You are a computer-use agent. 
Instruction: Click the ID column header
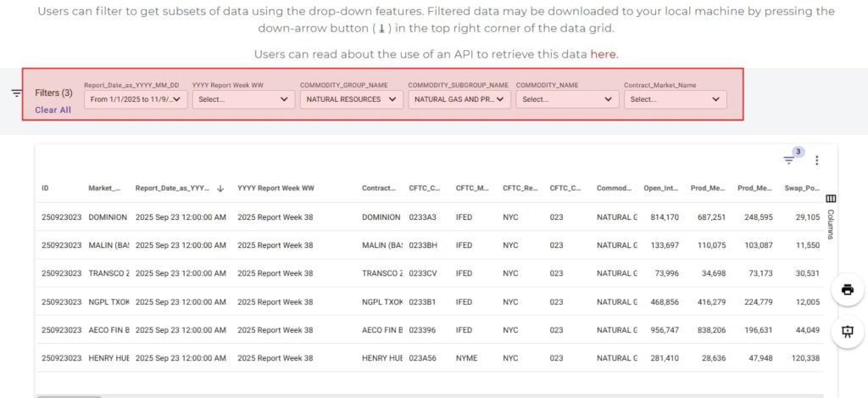[x=46, y=188]
